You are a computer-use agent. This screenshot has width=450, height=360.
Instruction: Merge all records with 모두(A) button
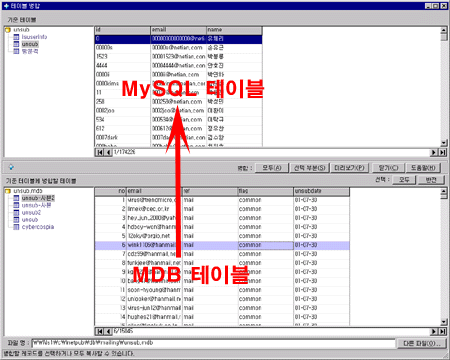point(272,168)
